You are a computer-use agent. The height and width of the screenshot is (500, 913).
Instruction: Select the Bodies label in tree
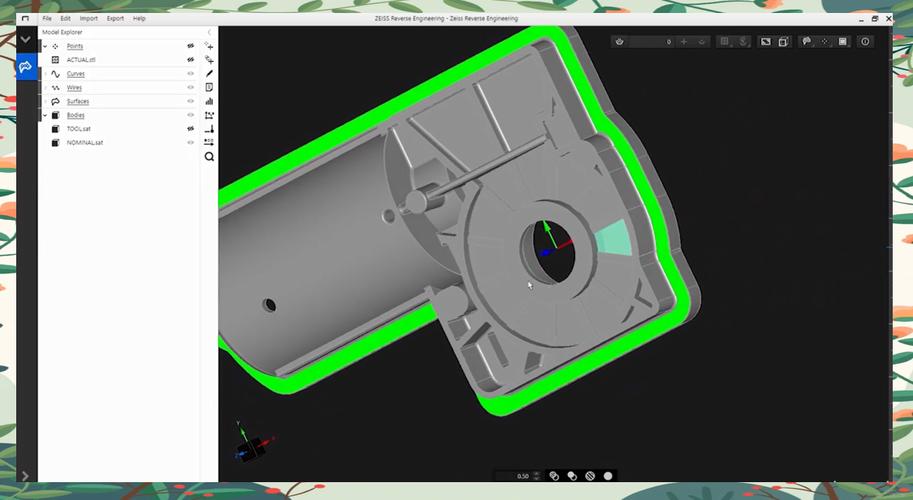click(x=76, y=115)
